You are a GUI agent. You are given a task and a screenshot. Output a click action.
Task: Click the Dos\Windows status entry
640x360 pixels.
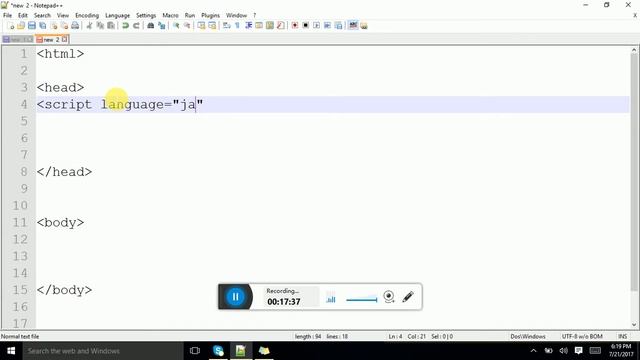[528, 336]
